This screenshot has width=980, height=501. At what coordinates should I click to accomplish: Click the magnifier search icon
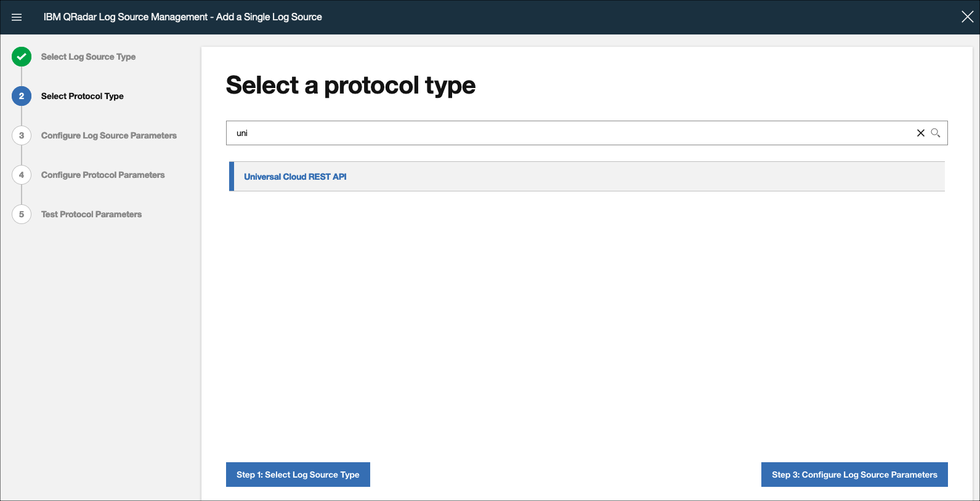tap(936, 133)
